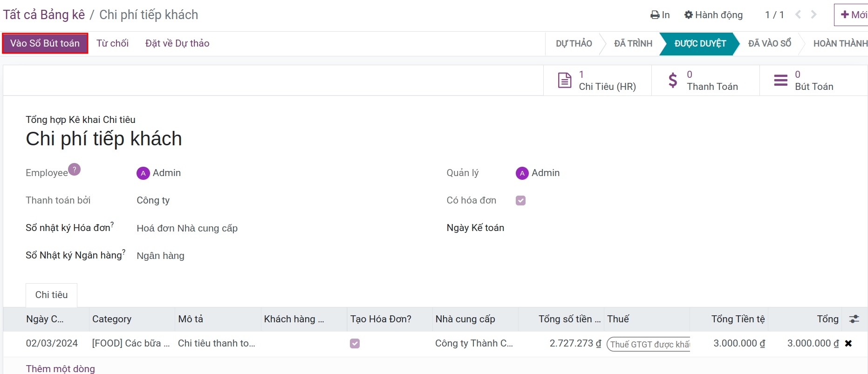Open the Hành động gear menu

pyautogui.click(x=713, y=15)
